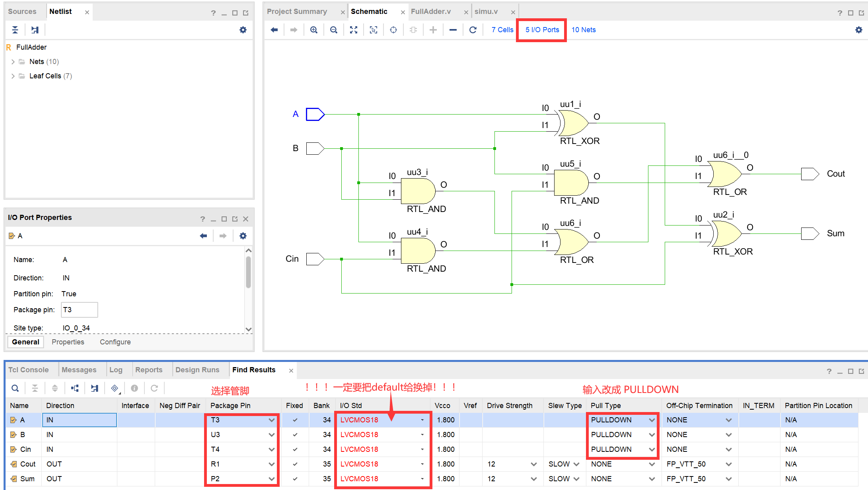Expand the Nets (10) tree node
This screenshot has width=868, height=490.
click(13, 62)
